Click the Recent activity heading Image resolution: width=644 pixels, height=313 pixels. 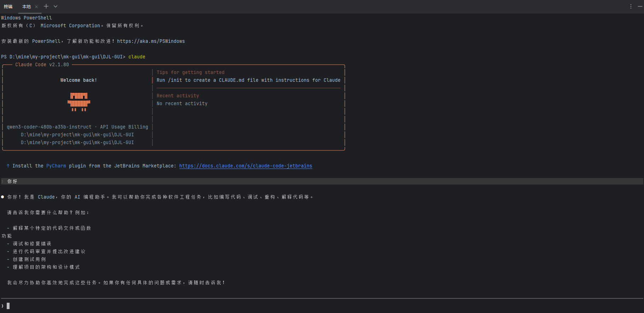click(x=178, y=96)
